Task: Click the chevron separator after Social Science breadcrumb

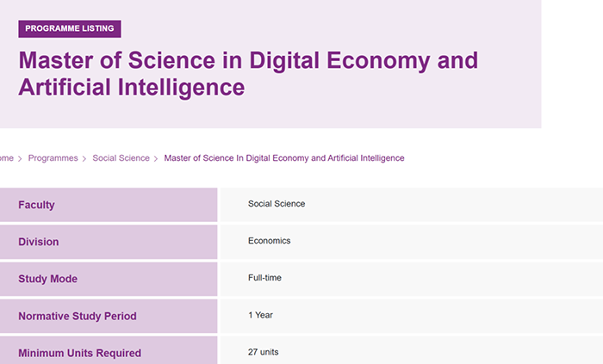Action: (156, 158)
